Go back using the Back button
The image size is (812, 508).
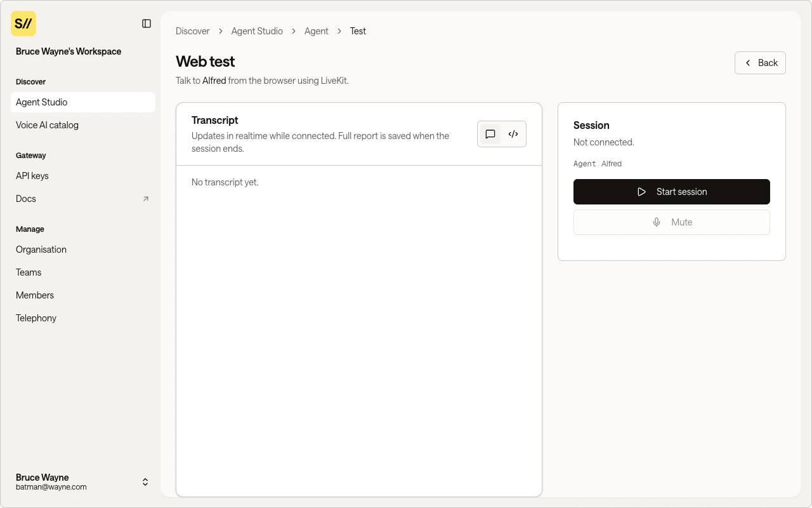760,63
